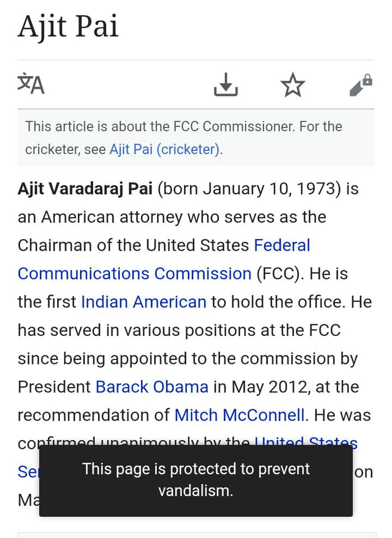Open the language selection icon
392x538 pixels.
click(x=31, y=83)
